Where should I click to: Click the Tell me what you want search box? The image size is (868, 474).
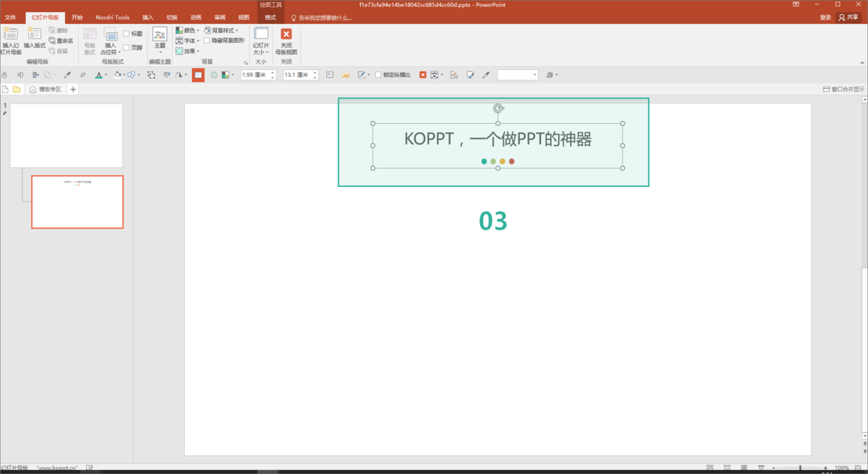pyautogui.click(x=322, y=18)
